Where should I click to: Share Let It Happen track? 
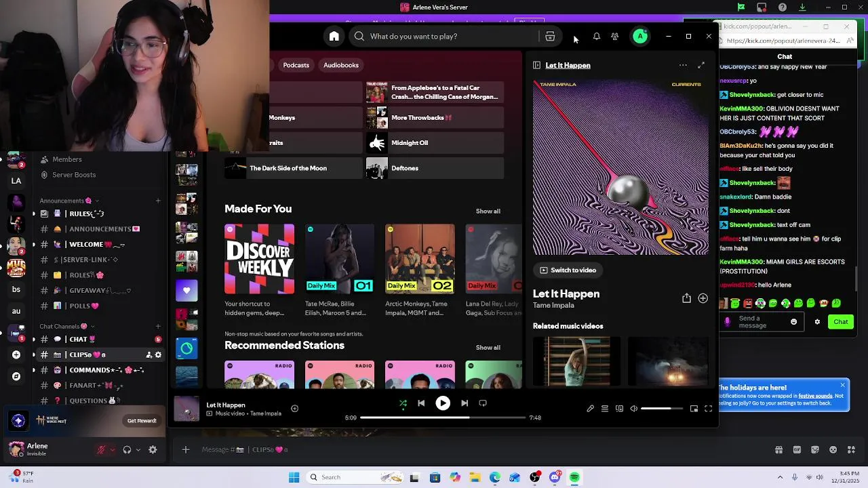tap(686, 298)
